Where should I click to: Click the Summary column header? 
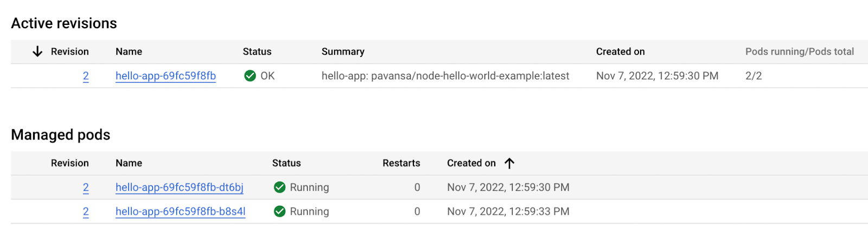coord(343,51)
